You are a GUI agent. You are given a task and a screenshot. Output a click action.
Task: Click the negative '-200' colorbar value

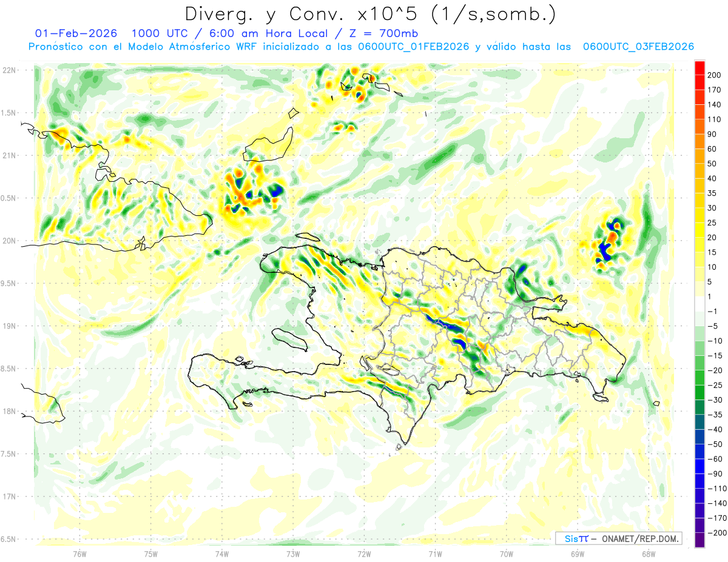717,533
